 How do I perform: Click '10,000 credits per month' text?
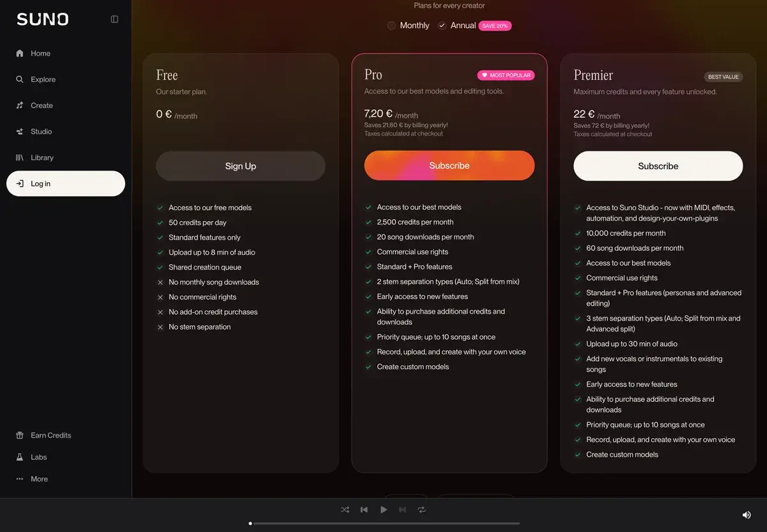(x=626, y=234)
